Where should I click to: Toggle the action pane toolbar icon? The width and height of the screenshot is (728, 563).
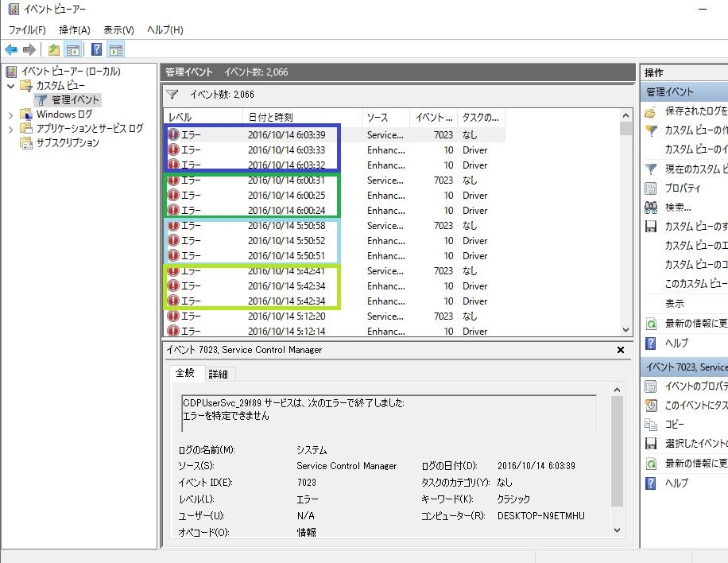[115, 49]
